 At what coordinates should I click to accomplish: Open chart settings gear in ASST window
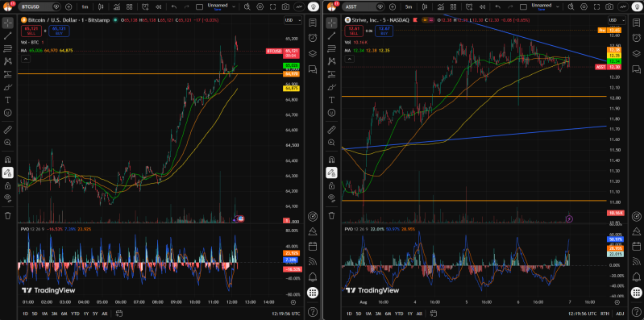pyautogui.click(x=584, y=7)
